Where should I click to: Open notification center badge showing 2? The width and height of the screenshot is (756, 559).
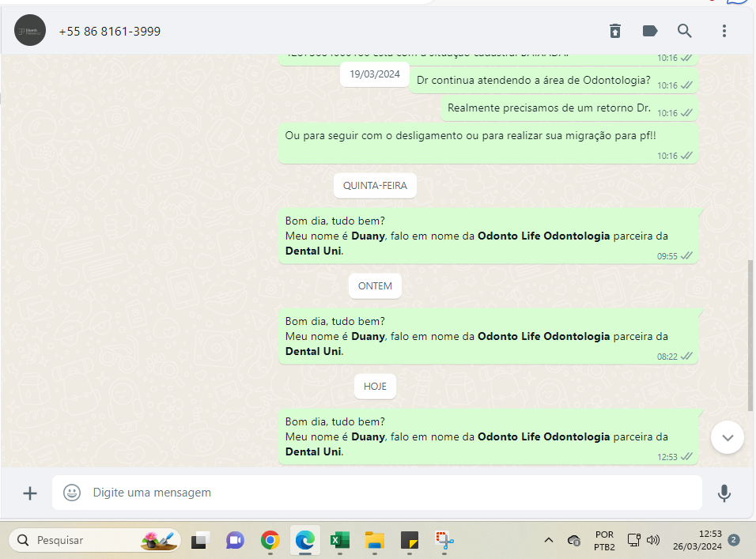[x=733, y=540]
